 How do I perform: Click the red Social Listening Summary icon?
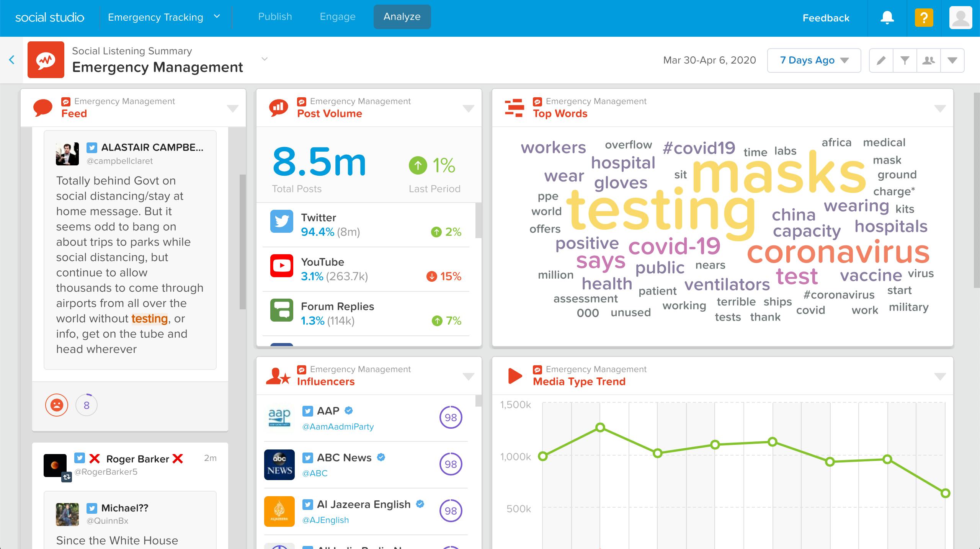46,60
